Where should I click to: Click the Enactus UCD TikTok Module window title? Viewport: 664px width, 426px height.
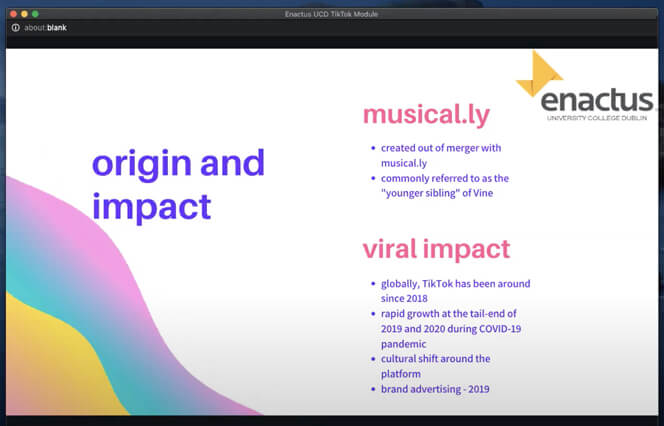(331, 14)
